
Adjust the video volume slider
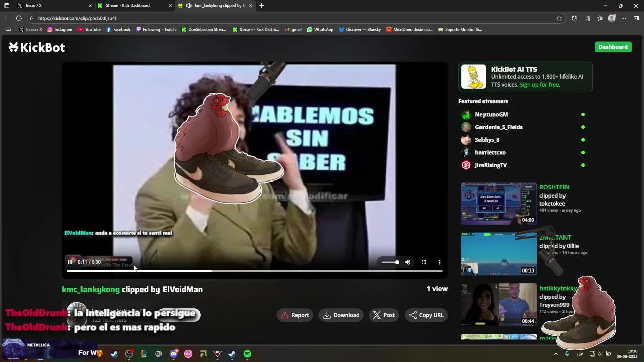pos(390,262)
